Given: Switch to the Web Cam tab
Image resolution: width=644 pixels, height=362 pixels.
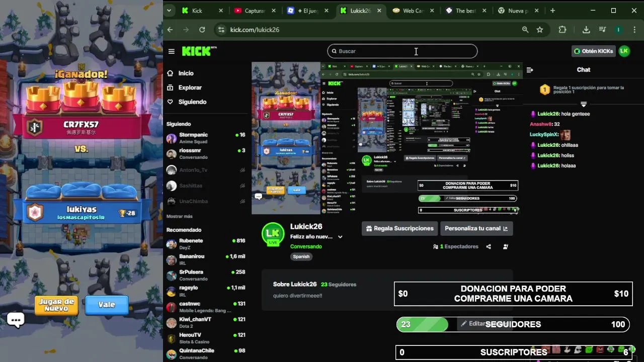Looking at the screenshot, I should click(x=413, y=11).
